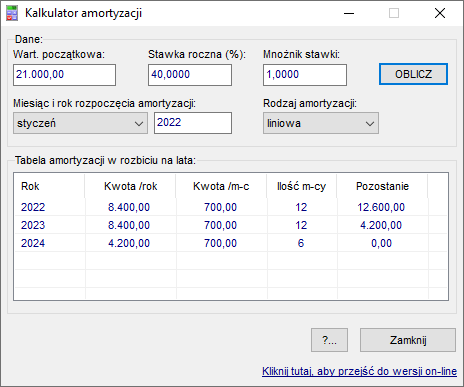464x387 pixels.
Task: Minimize the calculator window
Action: pos(349,13)
